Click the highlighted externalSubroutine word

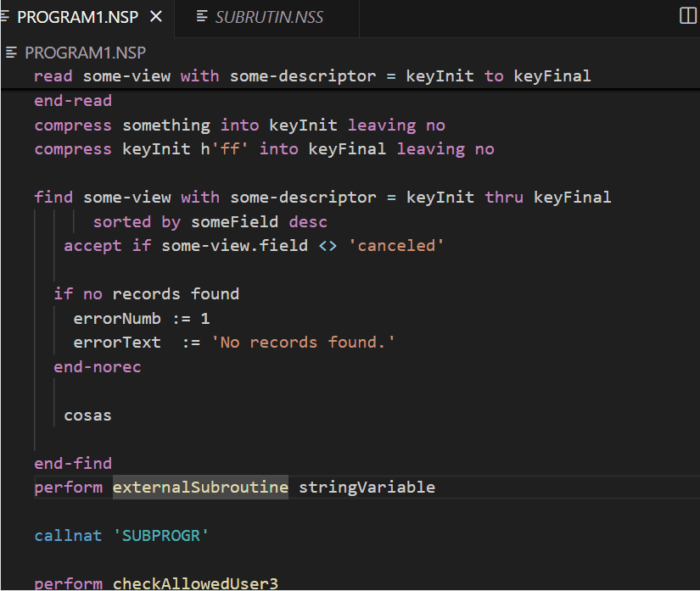tap(200, 487)
